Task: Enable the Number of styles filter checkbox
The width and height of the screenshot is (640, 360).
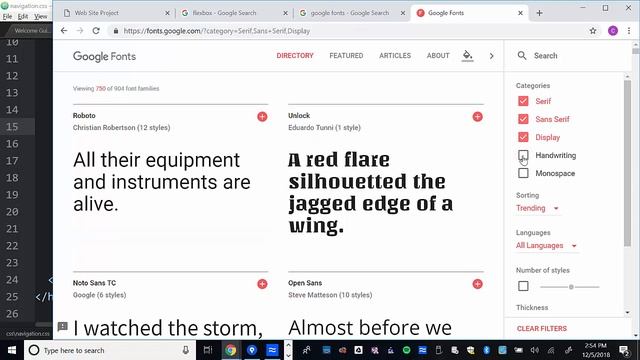Action: click(523, 286)
